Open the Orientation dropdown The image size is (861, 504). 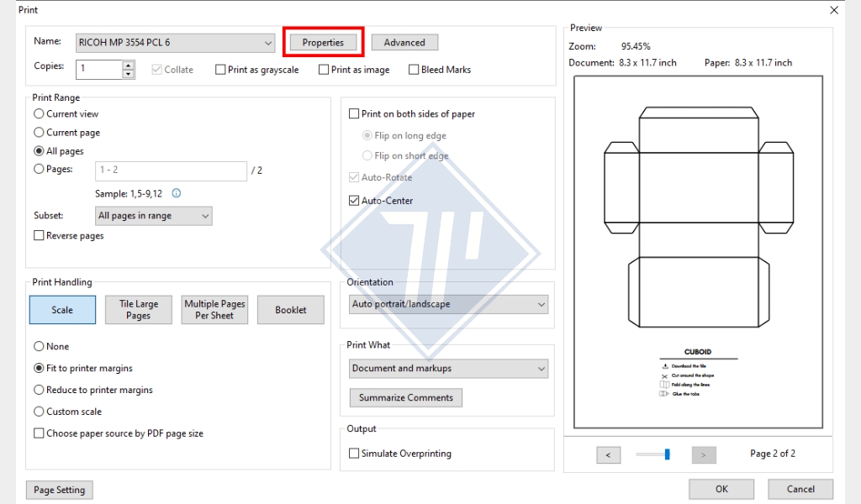point(449,304)
